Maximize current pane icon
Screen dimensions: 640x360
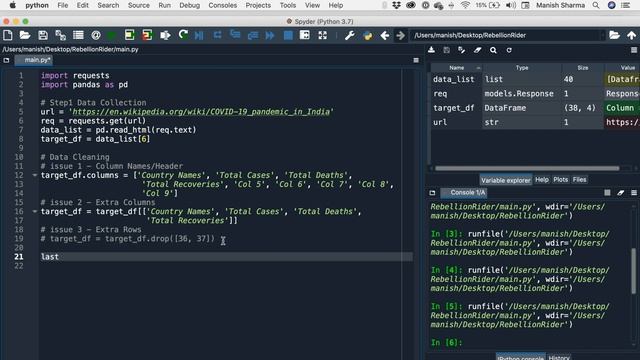[304, 36]
